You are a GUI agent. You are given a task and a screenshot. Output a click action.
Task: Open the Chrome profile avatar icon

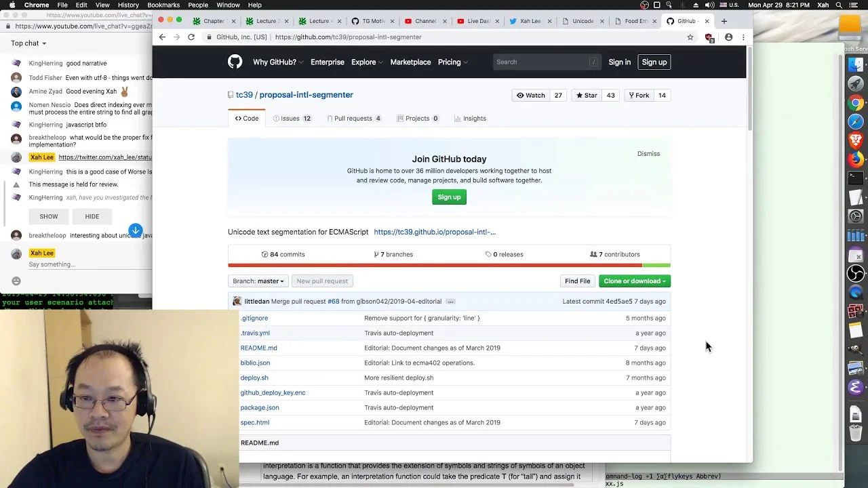(x=728, y=37)
